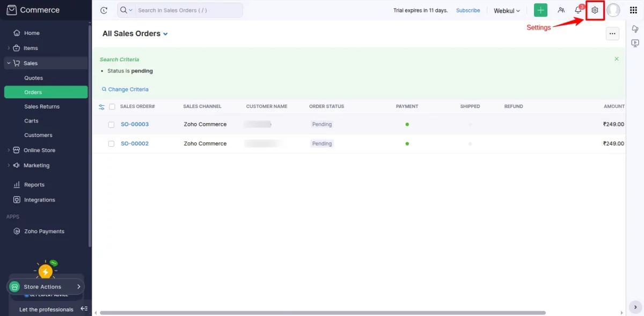This screenshot has width=644, height=316.
Task: Open the refer and earn people icon
Action: [561, 10]
